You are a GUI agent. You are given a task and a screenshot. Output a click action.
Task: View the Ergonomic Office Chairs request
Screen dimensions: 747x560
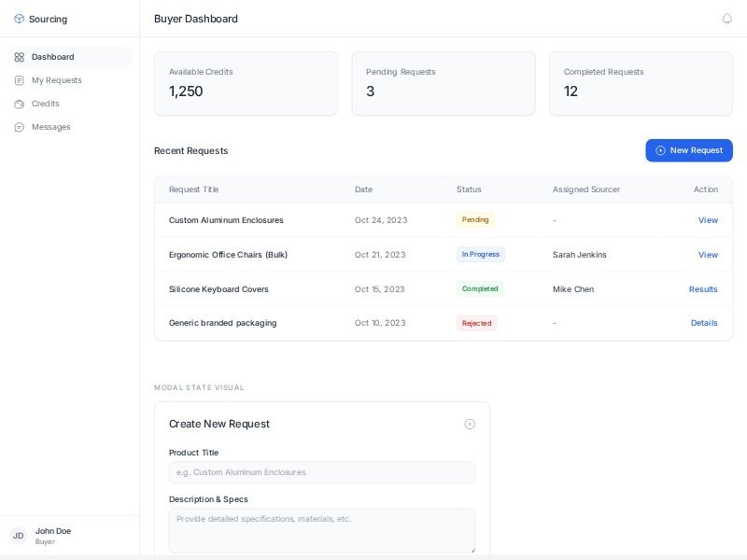[x=708, y=255]
